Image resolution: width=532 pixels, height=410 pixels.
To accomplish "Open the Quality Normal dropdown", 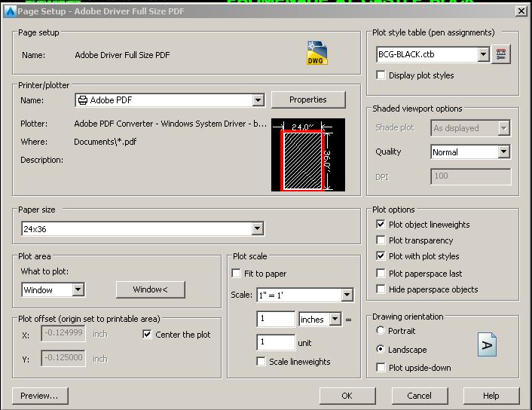I will tap(504, 152).
